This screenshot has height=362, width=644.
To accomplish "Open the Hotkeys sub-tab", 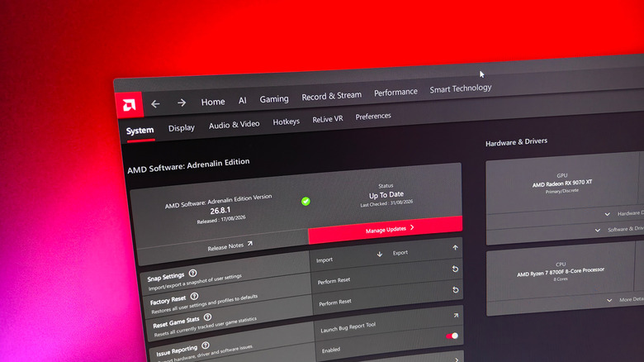I will (x=286, y=121).
